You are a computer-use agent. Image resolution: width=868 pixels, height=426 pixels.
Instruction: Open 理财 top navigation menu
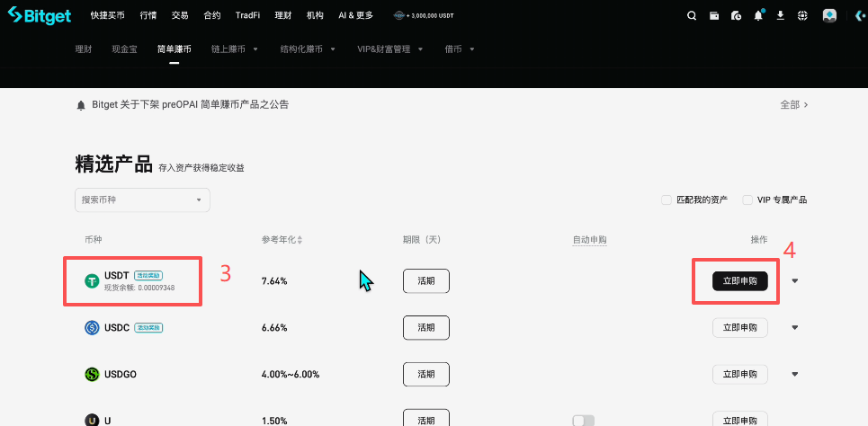[283, 15]
